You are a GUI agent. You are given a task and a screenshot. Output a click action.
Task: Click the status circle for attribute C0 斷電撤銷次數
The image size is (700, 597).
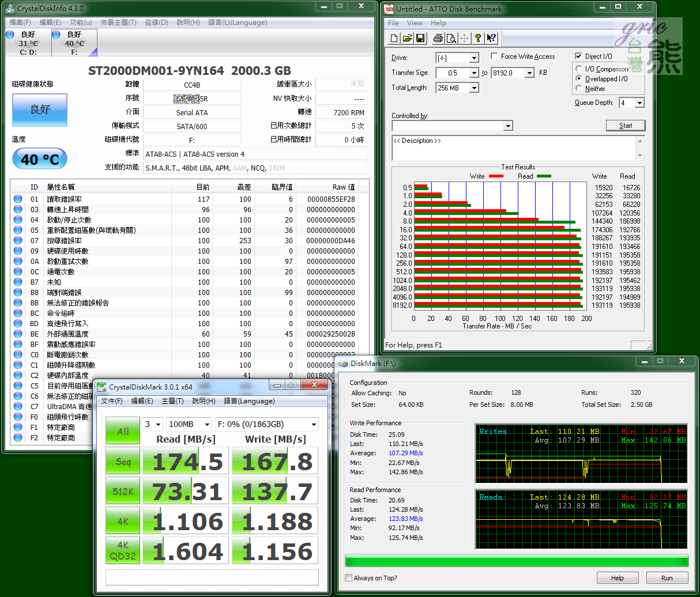(18, 355)
